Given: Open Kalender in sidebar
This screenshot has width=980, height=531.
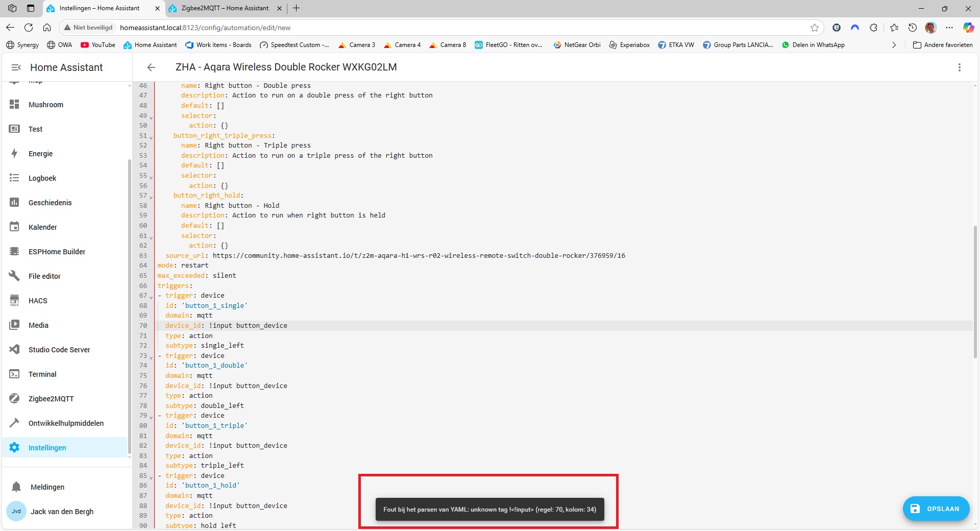Looking at the screenshot, I should [x=65, y=227].
